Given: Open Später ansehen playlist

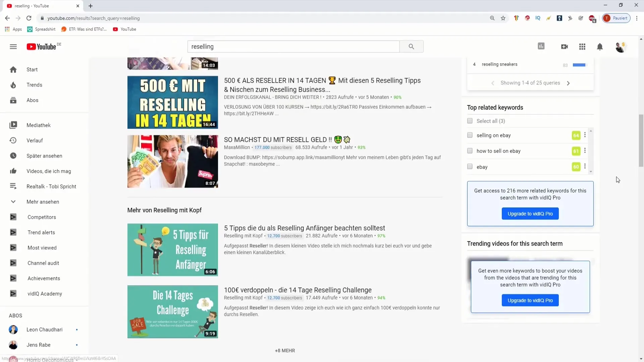Looking at the screenshot, I should tap(44, 156).
